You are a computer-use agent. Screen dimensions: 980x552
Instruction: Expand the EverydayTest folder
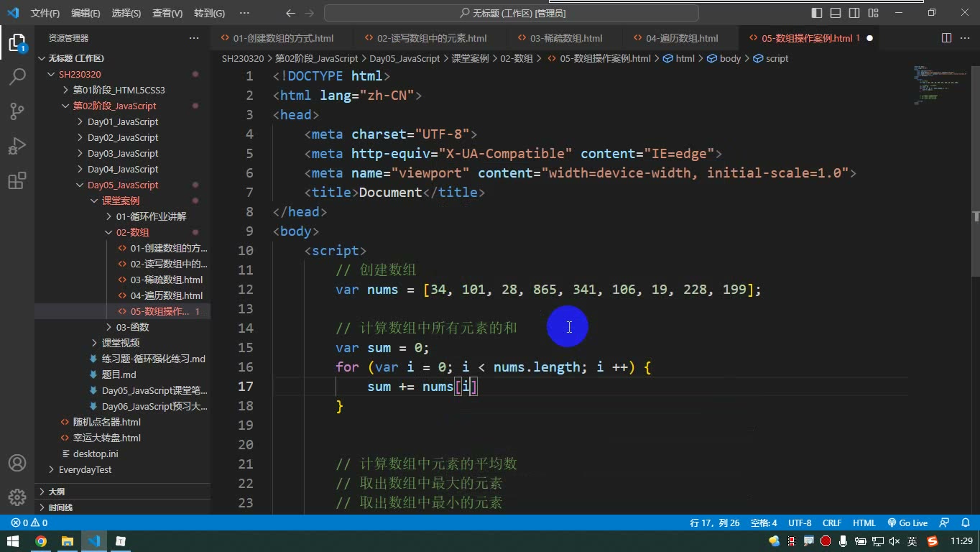122,469
